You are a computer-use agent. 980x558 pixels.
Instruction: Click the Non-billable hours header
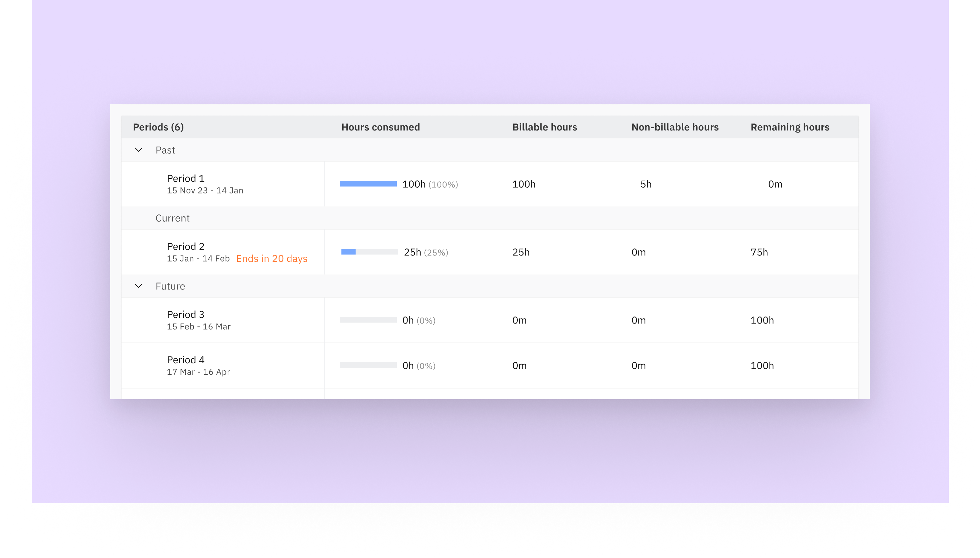tap(675, 127)
